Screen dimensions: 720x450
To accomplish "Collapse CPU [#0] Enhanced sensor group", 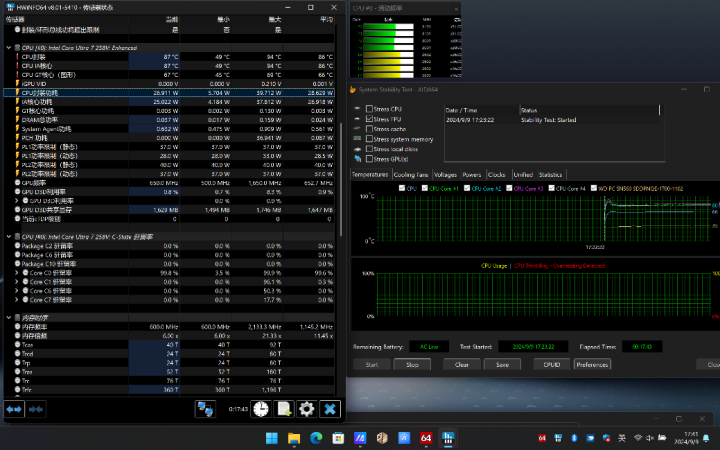I will point(9,48).
